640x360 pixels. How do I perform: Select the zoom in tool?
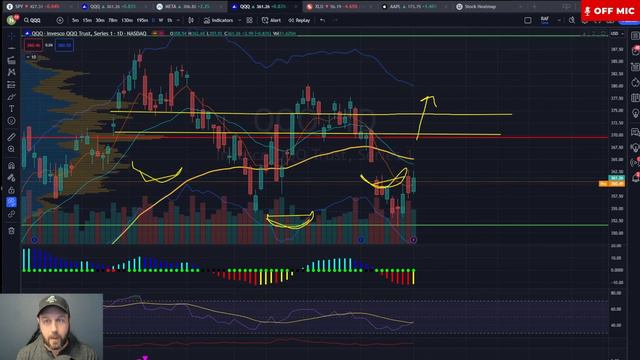(11, 149)
